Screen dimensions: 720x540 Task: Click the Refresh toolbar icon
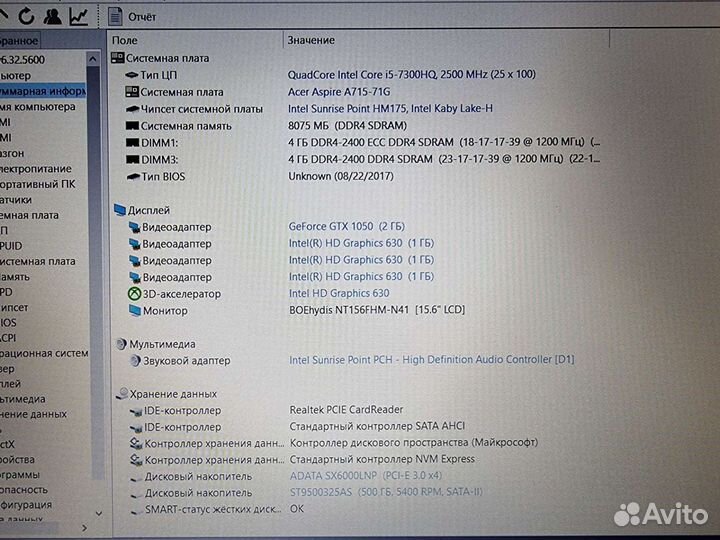point(26,16)
